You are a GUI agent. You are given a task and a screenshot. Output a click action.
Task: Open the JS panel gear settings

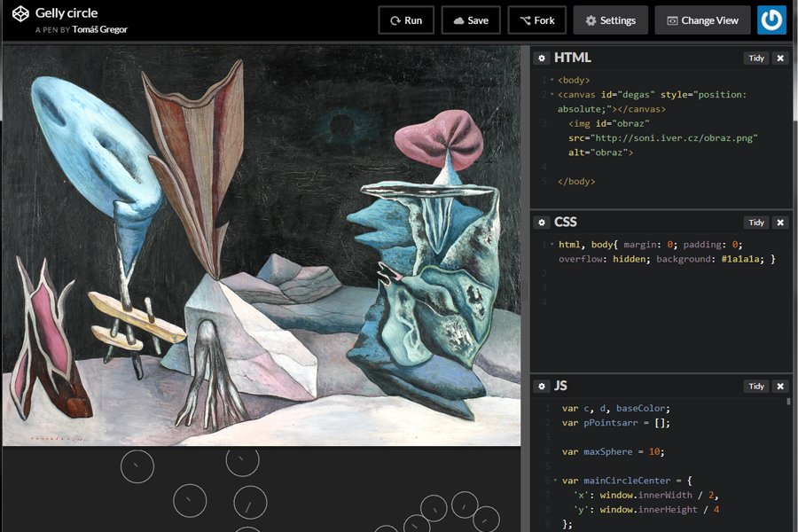(542, 387)
